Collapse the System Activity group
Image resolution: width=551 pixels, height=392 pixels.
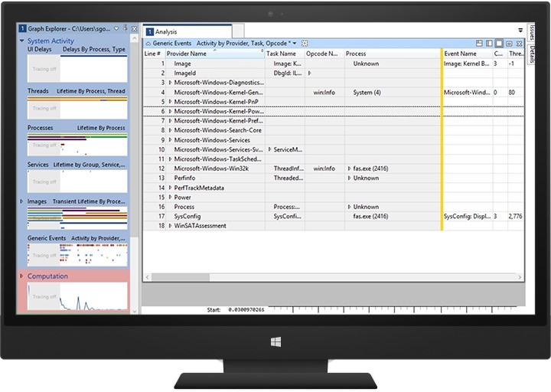point(21,41)
